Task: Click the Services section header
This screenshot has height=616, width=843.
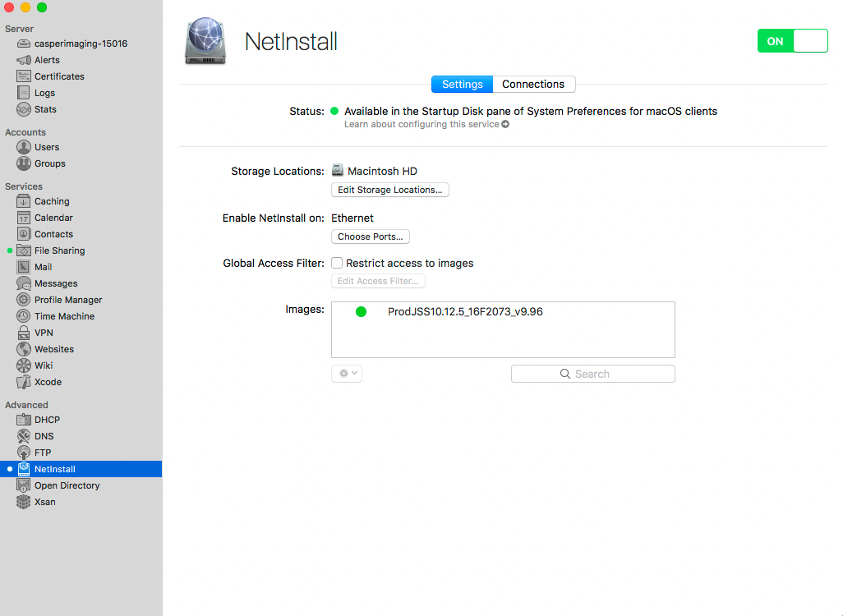Action: tap(24, 186)
